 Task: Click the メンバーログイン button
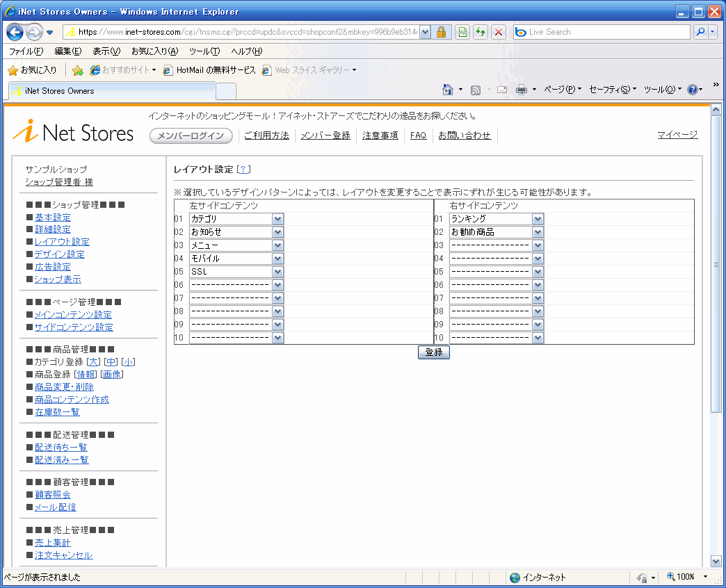(191, 136)
